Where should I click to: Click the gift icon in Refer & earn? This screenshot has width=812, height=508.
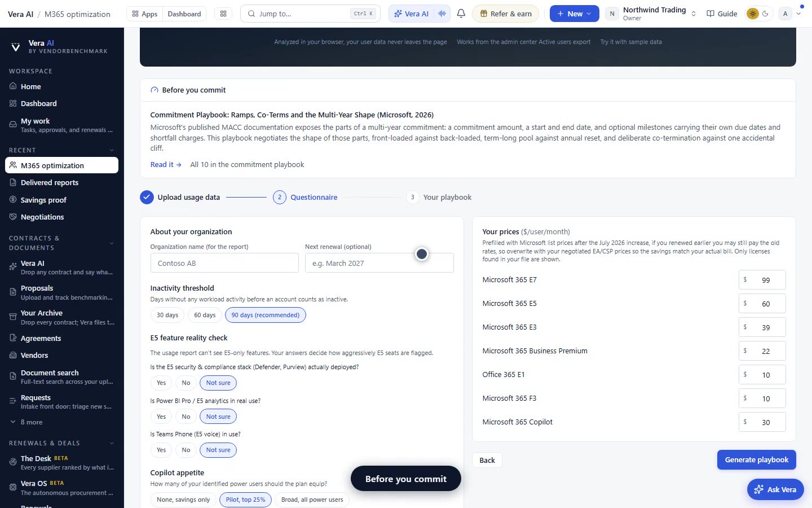[x=484, y=14]
